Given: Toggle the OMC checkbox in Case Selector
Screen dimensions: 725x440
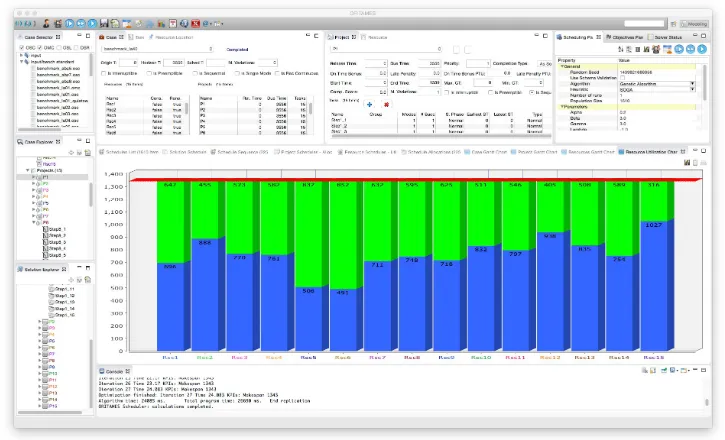Looking at the screenshot, I should click(40, 48).
